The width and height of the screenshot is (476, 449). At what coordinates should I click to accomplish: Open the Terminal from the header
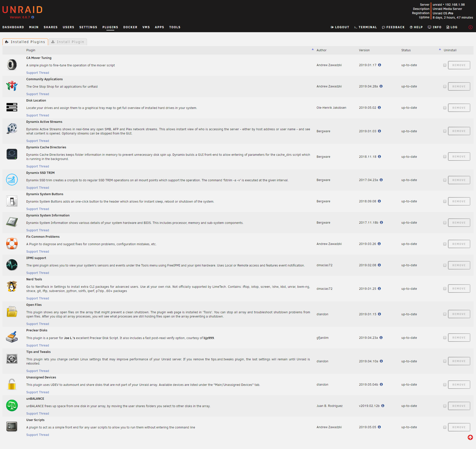(x=365, y=27)
